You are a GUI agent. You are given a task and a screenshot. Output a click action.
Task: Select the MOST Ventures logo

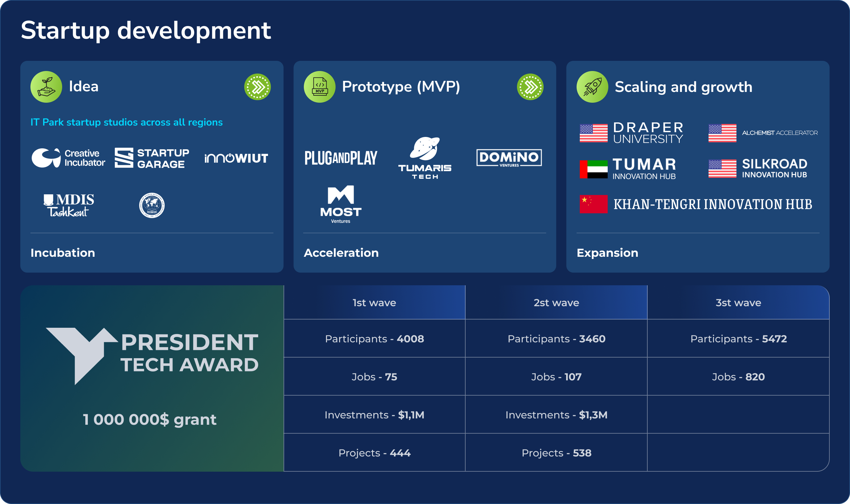coord(341,204)
